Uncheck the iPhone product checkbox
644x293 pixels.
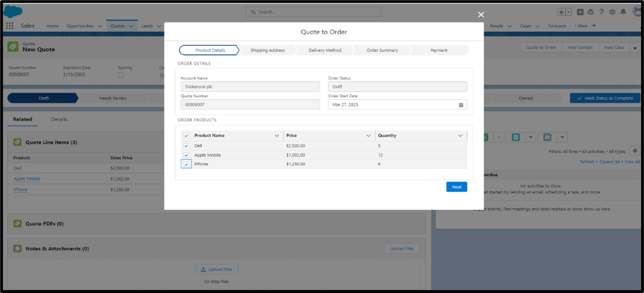[x=186, y=164]
